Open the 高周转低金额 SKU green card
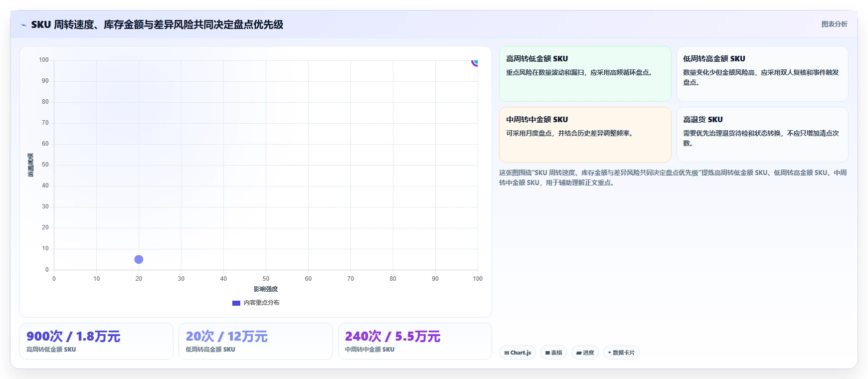Image resolution: width=868 pixels, height=379 pixels. pos(585,74)
